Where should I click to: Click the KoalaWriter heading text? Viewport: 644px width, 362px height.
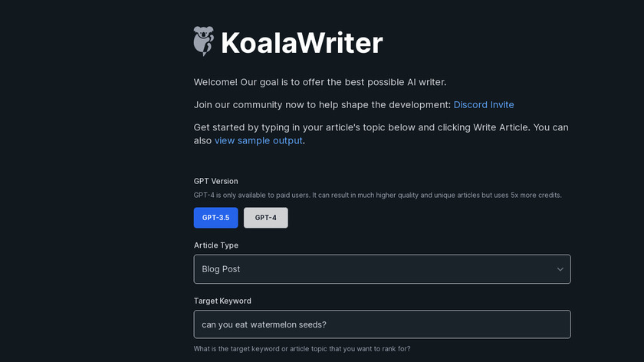[301, 43]
